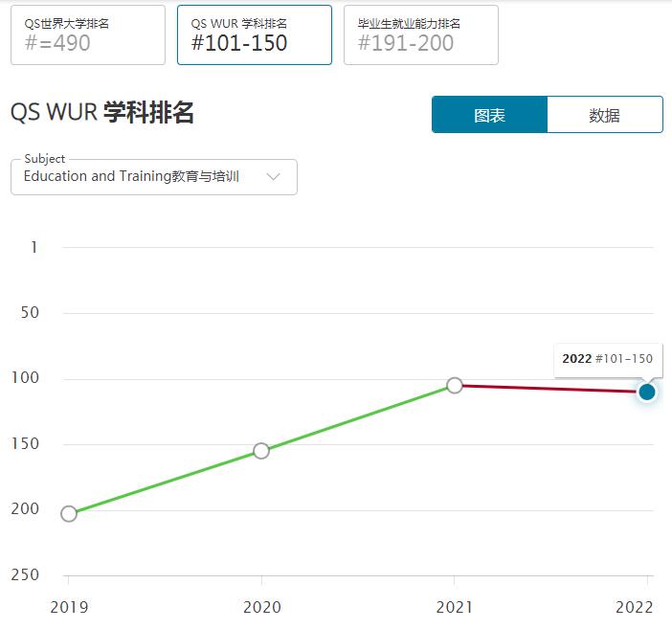Viewport: 672px width, 629px height.
Task: Open the QS世界大学排名 #=490 tab
Action: (x=87, y=34)
